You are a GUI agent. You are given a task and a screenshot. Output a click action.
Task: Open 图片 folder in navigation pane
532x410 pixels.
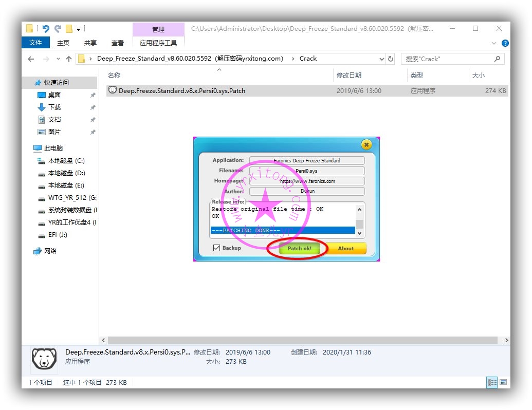pos(54,132)
